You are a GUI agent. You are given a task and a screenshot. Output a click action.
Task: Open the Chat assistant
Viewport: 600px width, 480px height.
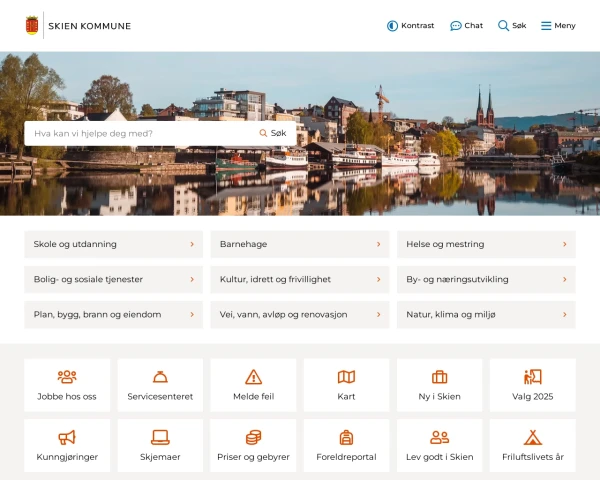pyautogui.click(x=466, y=26)
